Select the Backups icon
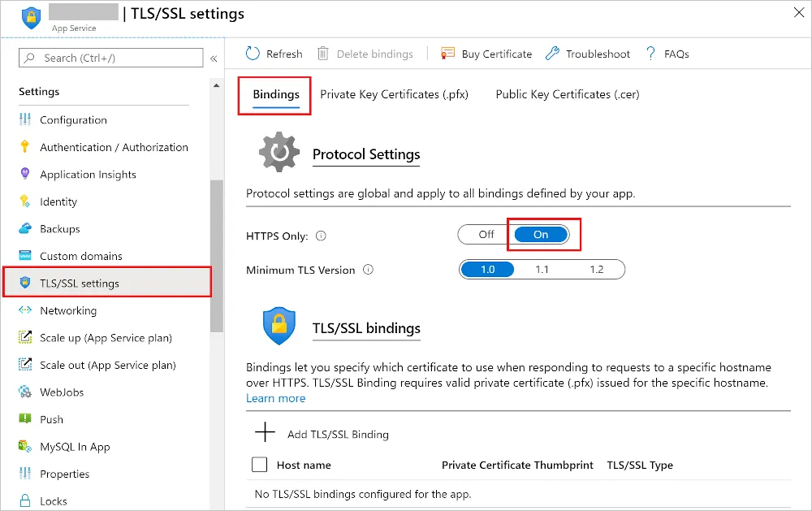This screenshot has height=511, width=812. click(24, 228)
